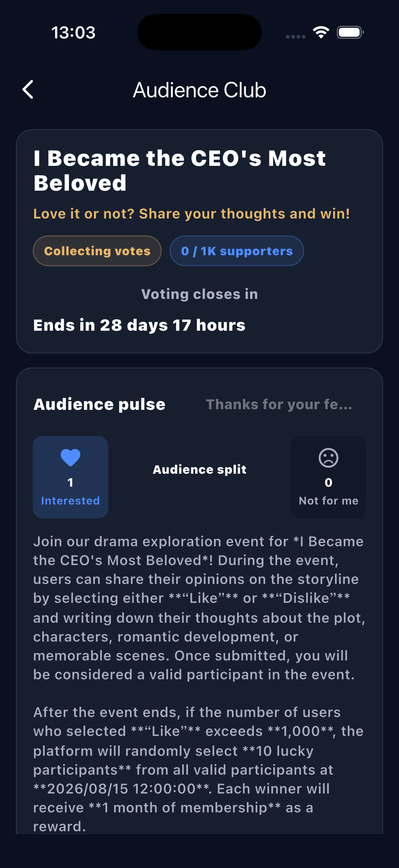Tap the cellular signal dots
This screenshot has width=399, height=868.
point(296,36)
